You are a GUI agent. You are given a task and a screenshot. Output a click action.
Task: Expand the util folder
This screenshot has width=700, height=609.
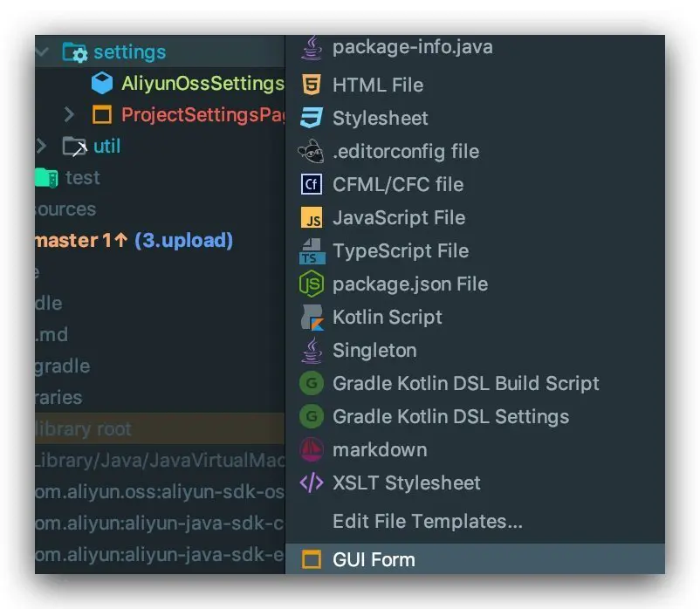41,146
